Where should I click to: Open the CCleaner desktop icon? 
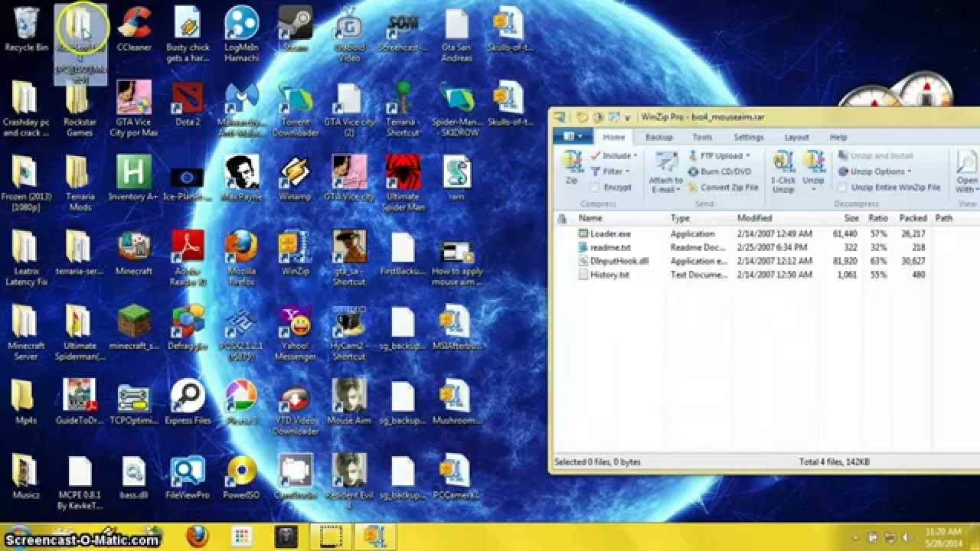click(134, 30)
